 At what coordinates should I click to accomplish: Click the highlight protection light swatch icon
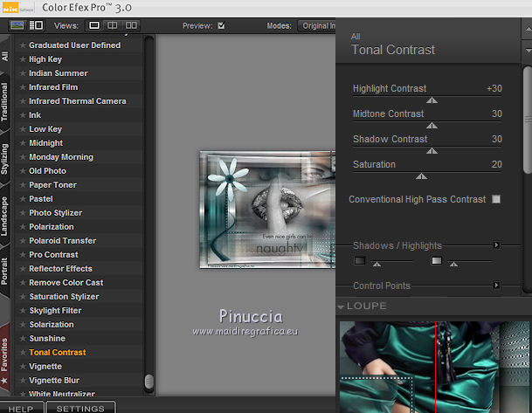pos(436,260)
